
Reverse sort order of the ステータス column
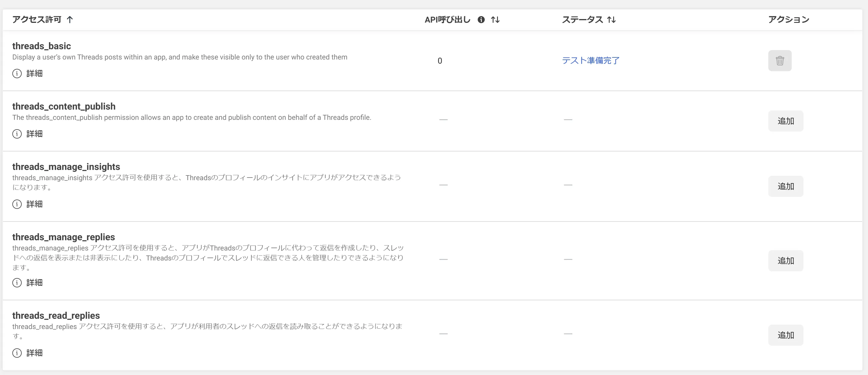click(x=612, y=20)
